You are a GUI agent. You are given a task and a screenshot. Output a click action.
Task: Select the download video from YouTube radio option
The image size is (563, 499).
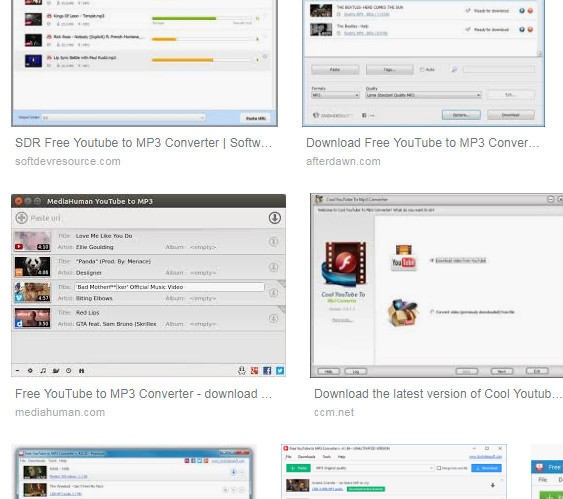point(432,261)
